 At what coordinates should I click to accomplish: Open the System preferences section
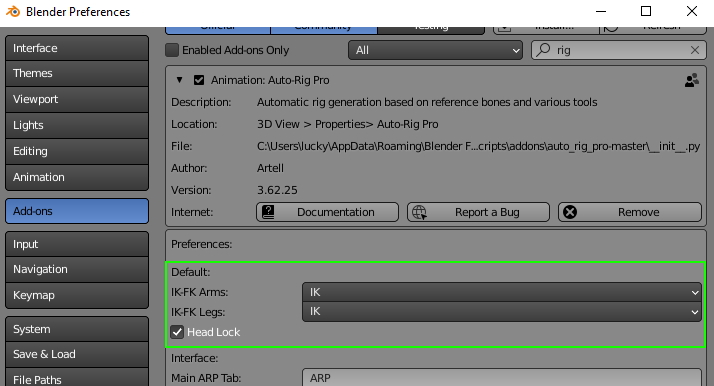click(x=77, y=329)
